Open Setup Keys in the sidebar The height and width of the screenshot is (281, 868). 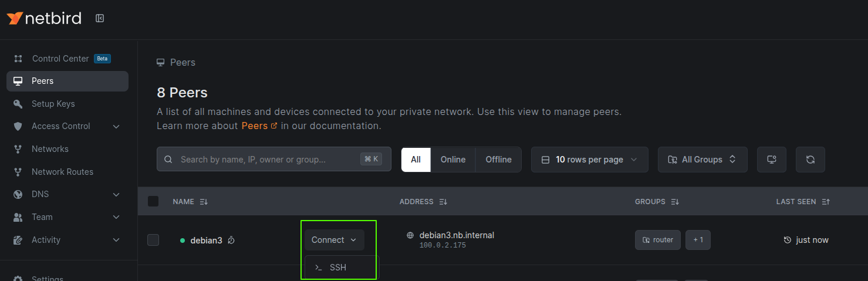53,104
